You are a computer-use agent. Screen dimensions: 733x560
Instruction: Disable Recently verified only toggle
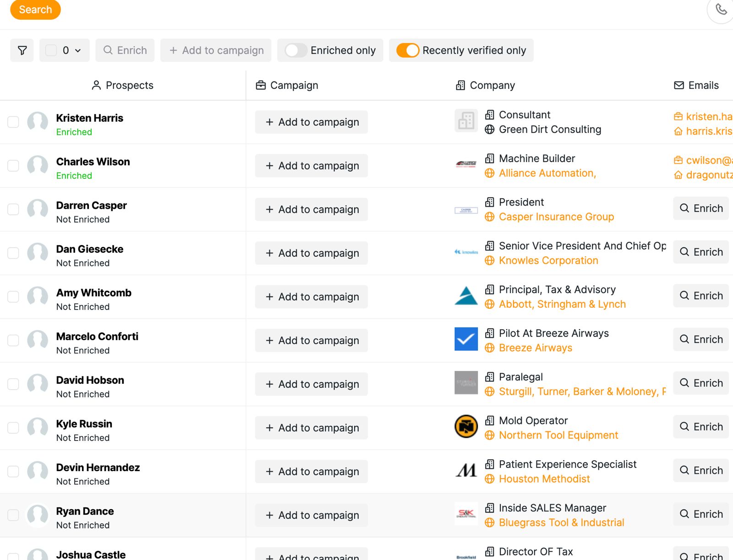pyautogui.click(x=407, y=50)
